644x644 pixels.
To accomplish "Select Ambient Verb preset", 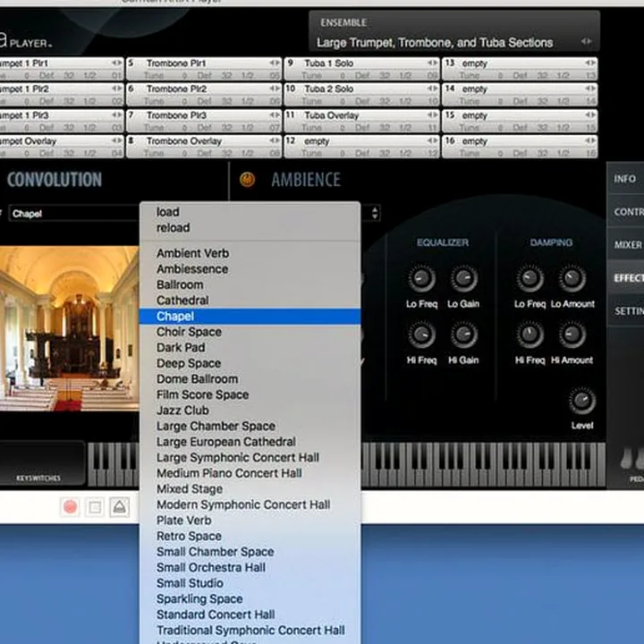I will coord(250,253).
